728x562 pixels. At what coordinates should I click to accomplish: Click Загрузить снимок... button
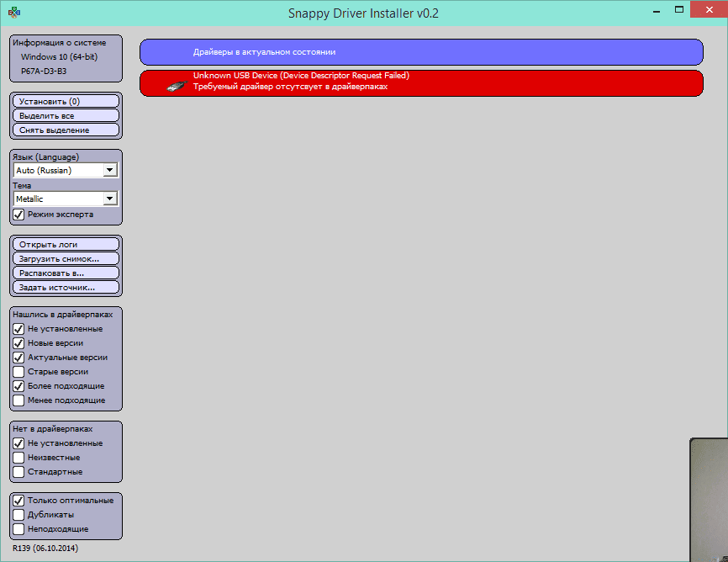pyautogui.click(x=66, y=259)
